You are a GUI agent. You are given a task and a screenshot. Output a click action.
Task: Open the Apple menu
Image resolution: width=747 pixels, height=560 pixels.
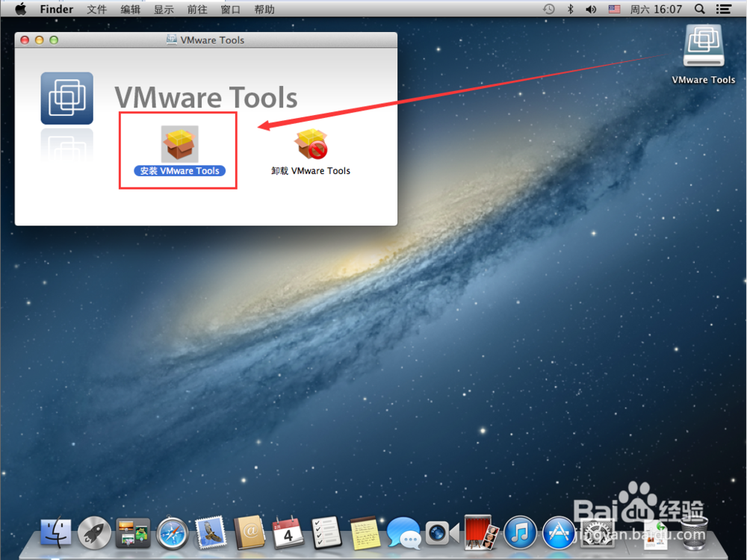20,9
